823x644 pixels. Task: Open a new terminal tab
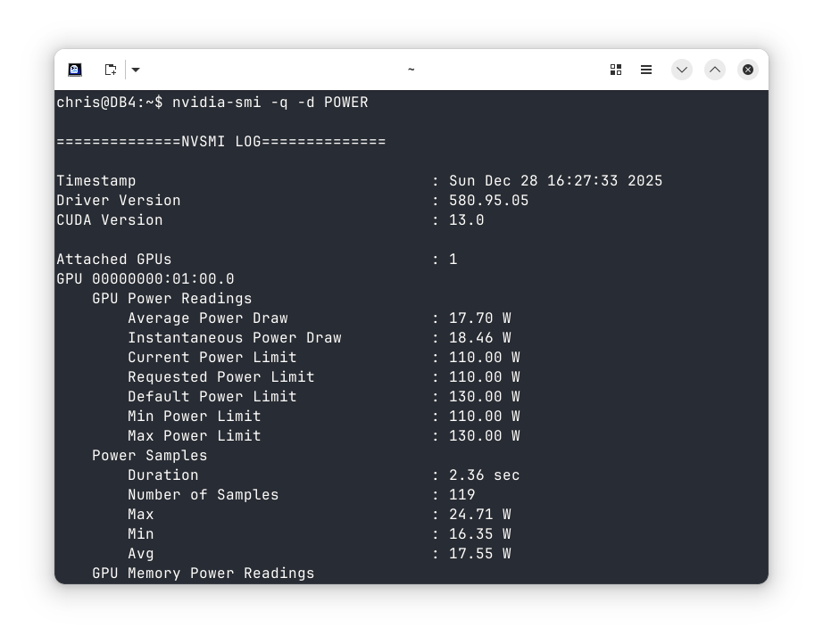(111, 70)
